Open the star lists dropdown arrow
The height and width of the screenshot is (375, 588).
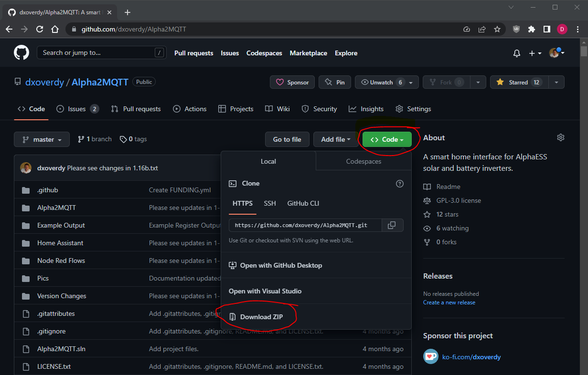pos(556,82)
